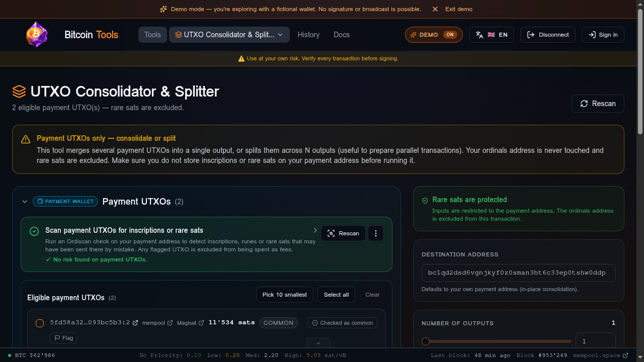Click the 11'534 sats amount
The image size is (644, 362).
coord(231,322)
